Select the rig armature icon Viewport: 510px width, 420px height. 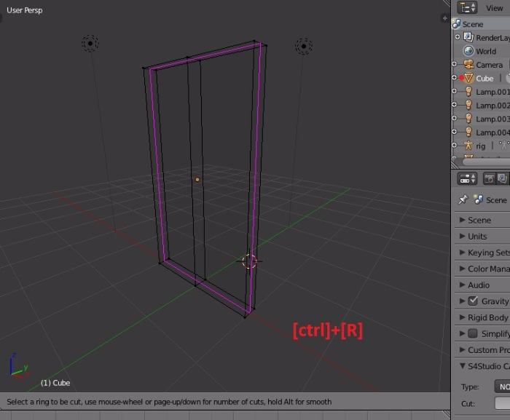tap(468, 146)
